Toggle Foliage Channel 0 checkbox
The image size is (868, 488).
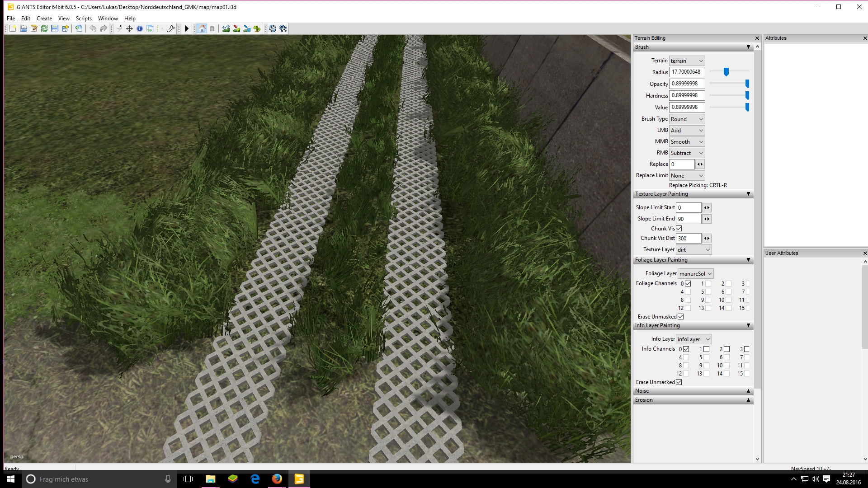(688, 284)
